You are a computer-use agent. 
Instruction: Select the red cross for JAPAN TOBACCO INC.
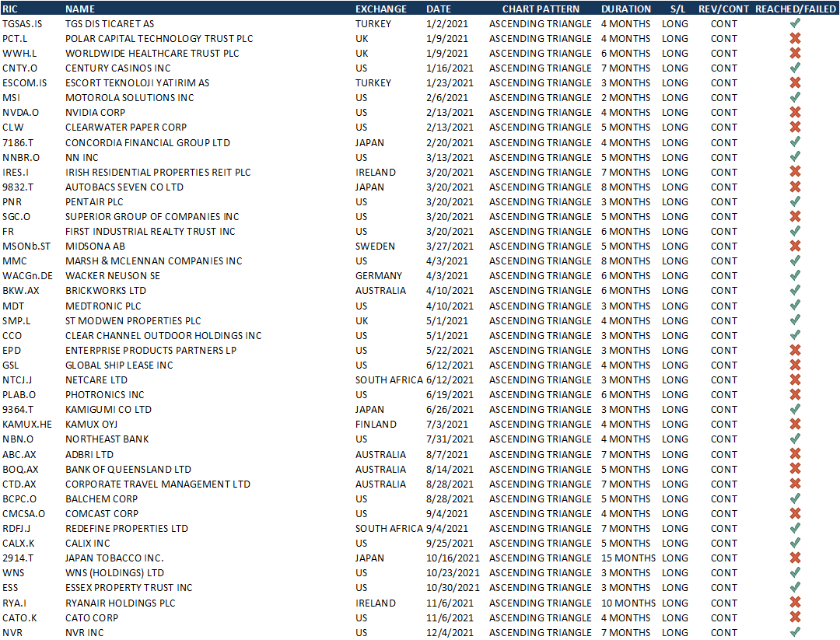point(795,558)
